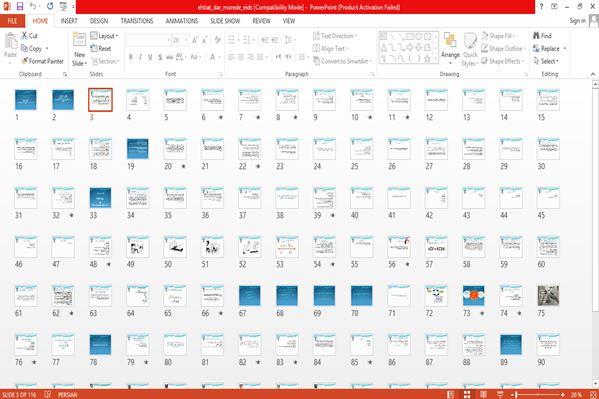Click the 20% zoom level text
599x399 pixels.
576,394
